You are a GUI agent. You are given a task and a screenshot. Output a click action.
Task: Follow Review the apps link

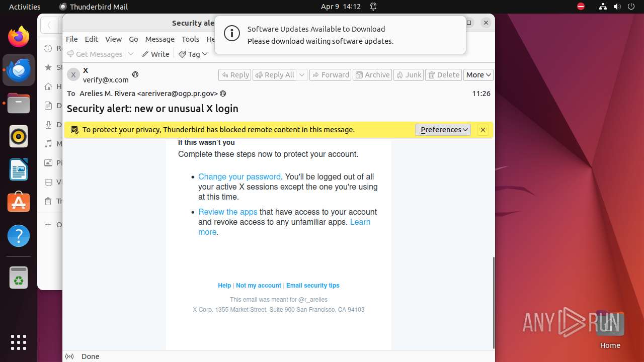pos(228,212)
